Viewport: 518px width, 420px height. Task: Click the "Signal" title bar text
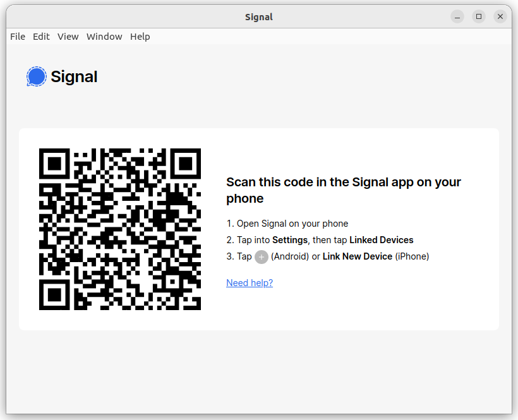pyautogui.click(x=259, y=17)
